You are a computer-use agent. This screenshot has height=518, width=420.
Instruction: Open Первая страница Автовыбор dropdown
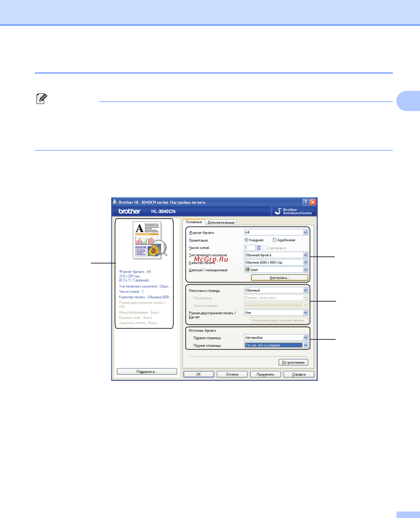tap(276, 338)
